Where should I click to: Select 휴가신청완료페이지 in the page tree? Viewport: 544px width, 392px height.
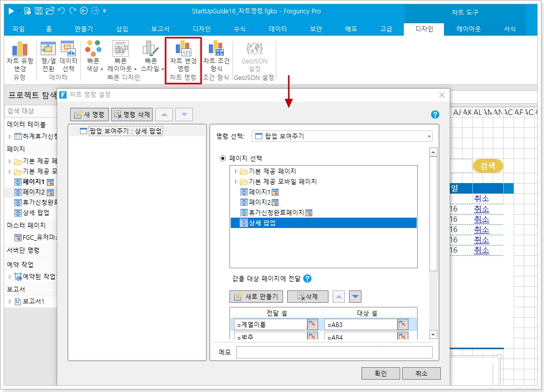pos(276,213)
